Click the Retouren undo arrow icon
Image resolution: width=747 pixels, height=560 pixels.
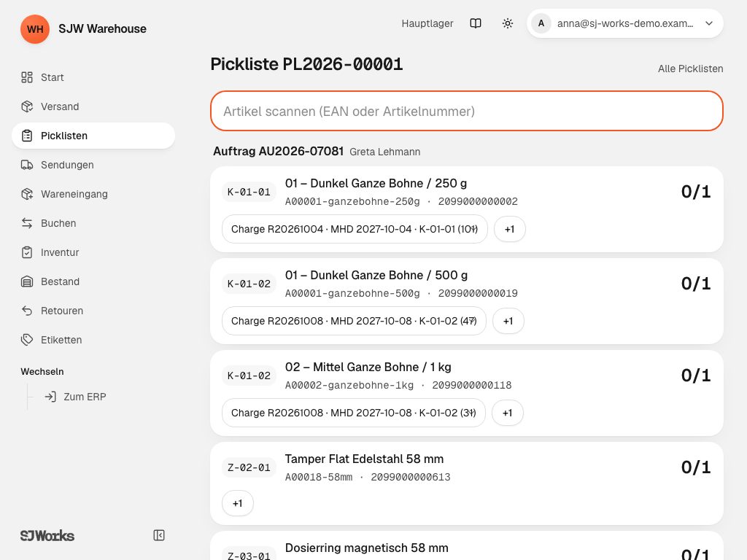pyautogui.click(x=27, y=311)
